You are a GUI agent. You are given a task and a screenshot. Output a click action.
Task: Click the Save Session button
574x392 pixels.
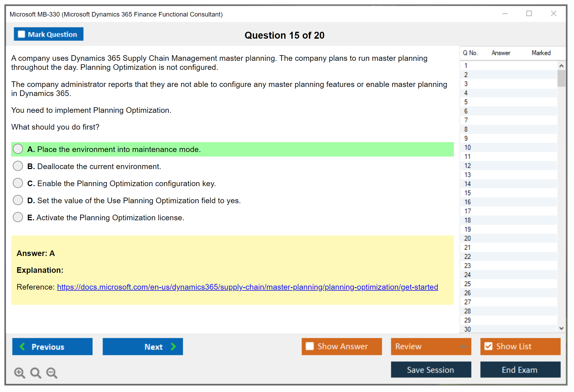[431, 370]
